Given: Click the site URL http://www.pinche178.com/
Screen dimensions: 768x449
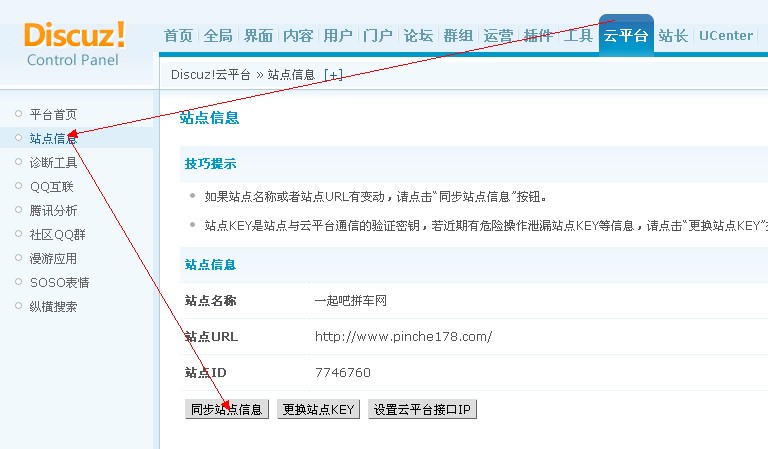Looking at the screenshot, I should (x=403, y=336).
